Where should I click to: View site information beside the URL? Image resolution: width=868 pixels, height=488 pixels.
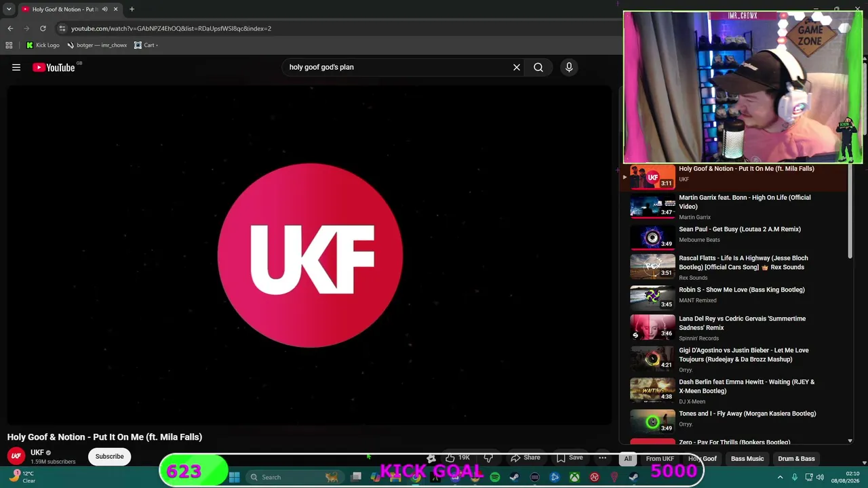pos(62,28)
